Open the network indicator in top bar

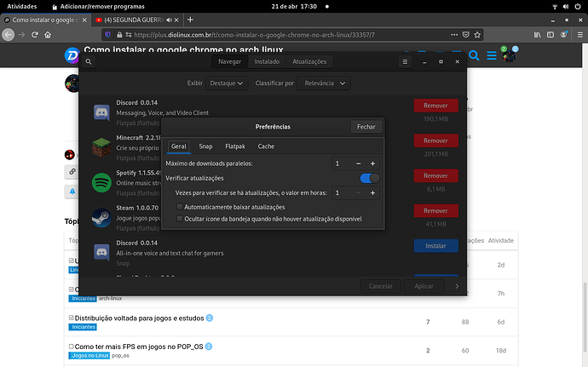[555, 6]
